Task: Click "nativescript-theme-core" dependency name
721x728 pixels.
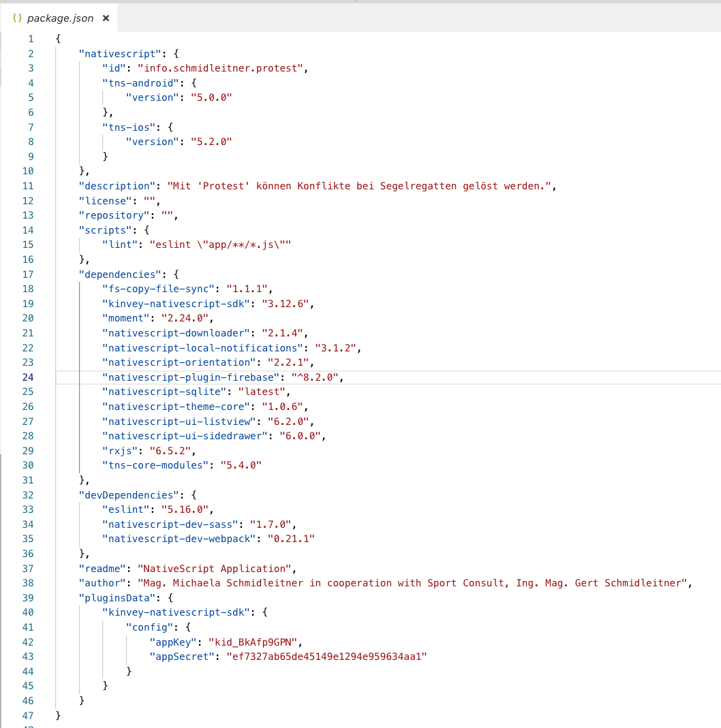Action: pos(176,407)
